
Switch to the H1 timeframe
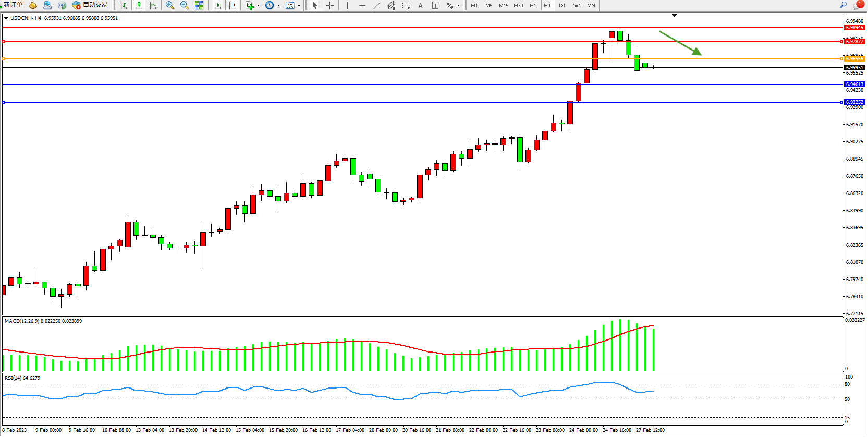[x=533, y=5]
